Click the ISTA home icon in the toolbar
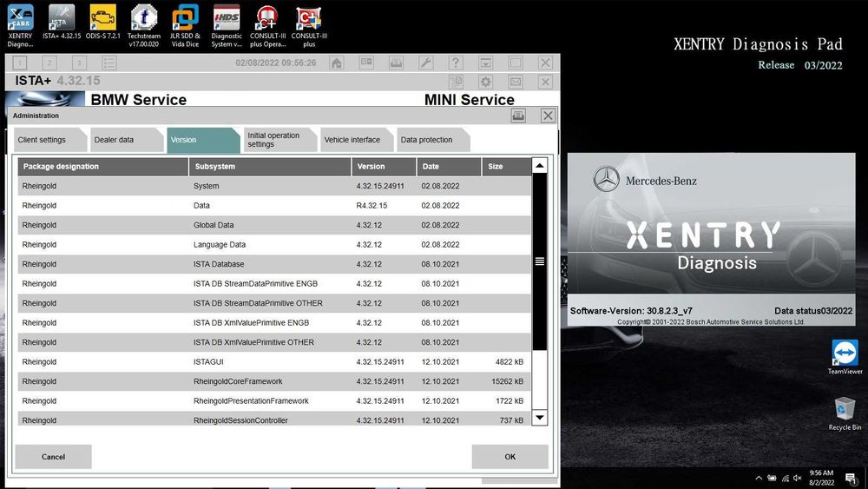Viewport: 868px width, 489px height. (x=337, y=63)
